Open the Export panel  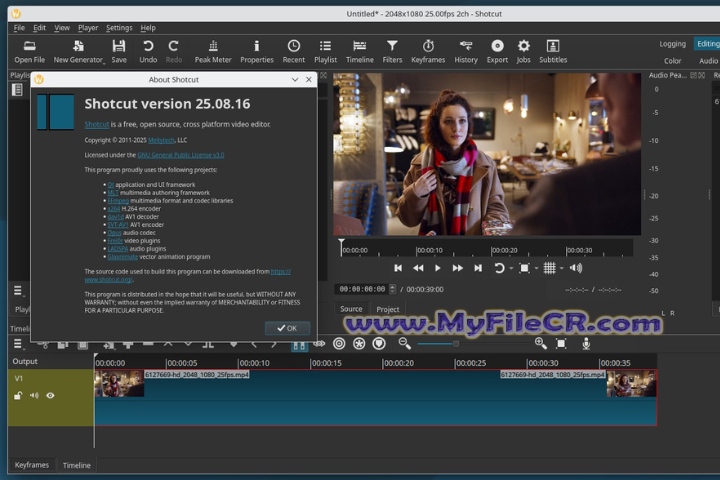(497, 51)
